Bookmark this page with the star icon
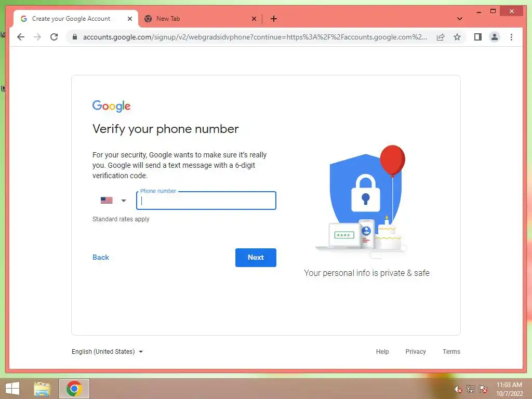 coord(457,37)
